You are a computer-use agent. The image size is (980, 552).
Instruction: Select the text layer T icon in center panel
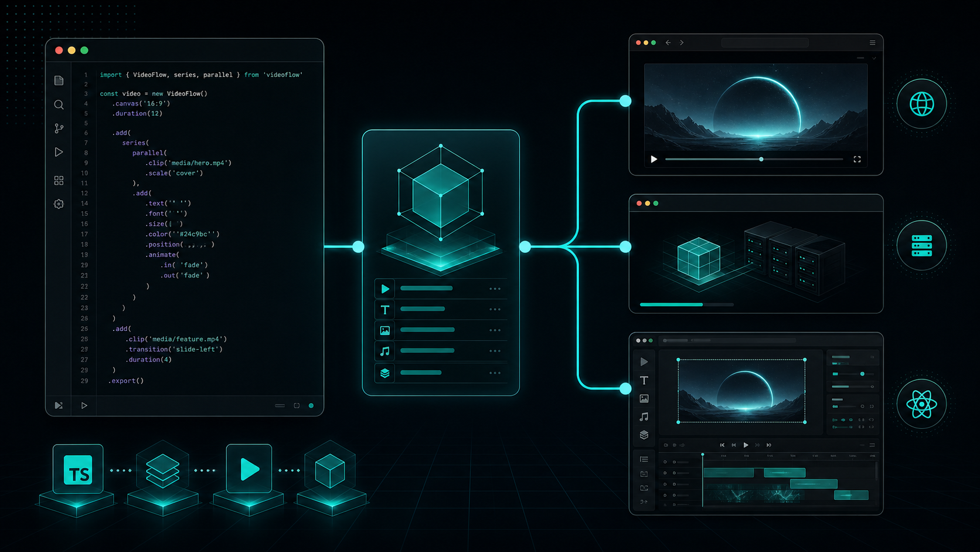(x=385, y=310)
